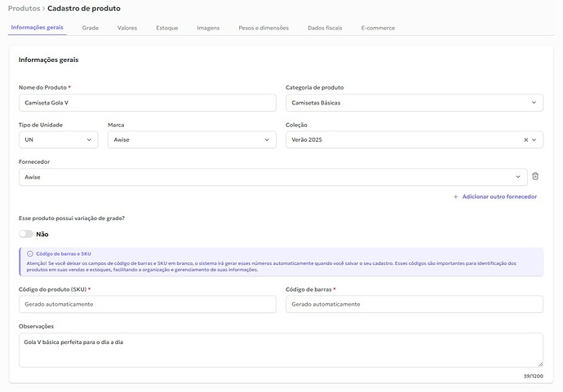This screenshot has width=563, height=392.
Task: Select the Dados fiscais tab
Action: click(x=325, y=28)
